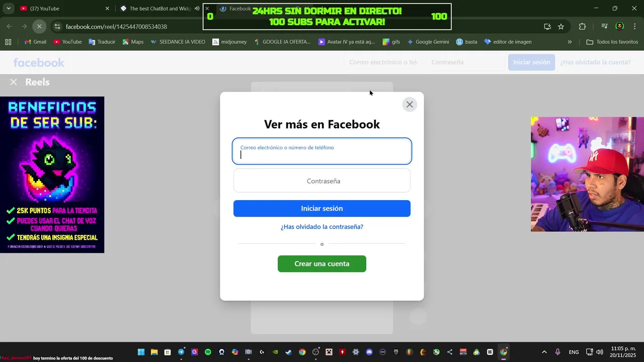644x362 pixels.
Task: Open ¿Has olvidado la cuenta? header link
Action: [595, 62]
